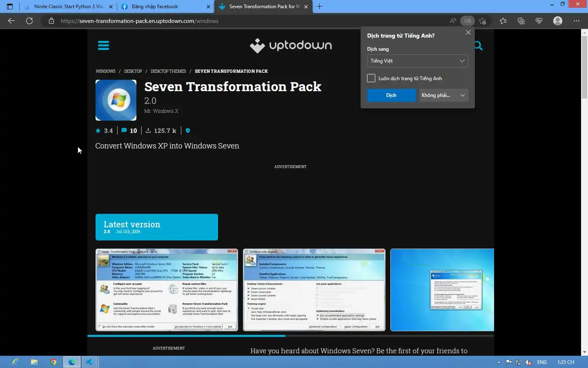This screenshot has width=588, height=368.
Task: Click the screenshot gallery progress bar
Action: click(290, 336)
